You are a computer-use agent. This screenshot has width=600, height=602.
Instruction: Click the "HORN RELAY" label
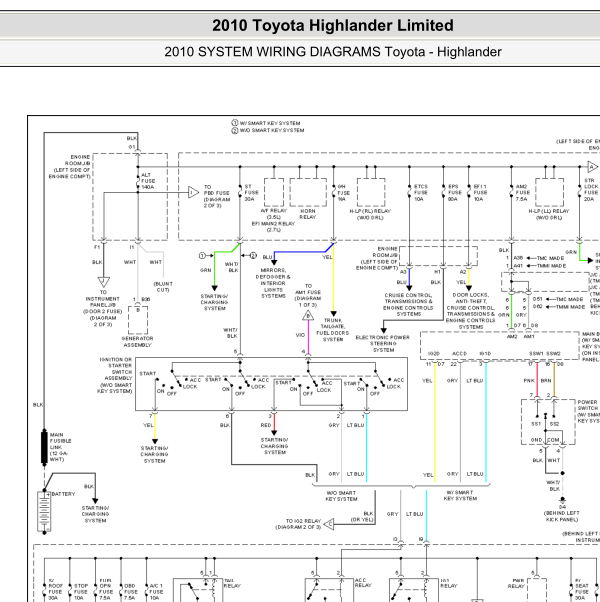pos(307,214)
